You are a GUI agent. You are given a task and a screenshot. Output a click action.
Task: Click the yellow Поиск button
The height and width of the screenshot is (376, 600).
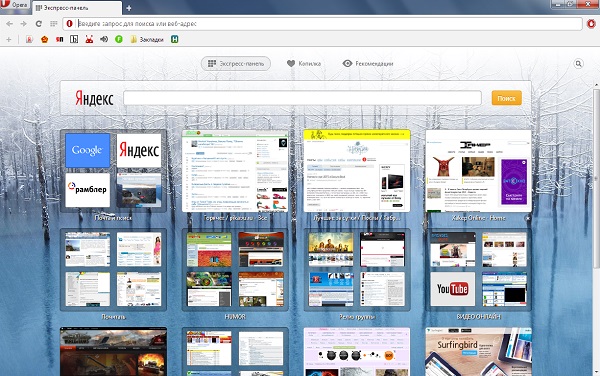506,98
